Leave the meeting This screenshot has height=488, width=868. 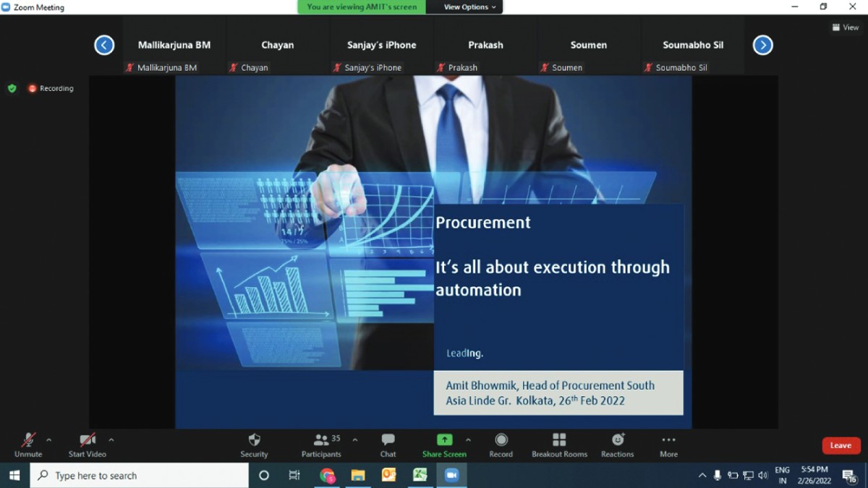(841, 445)
